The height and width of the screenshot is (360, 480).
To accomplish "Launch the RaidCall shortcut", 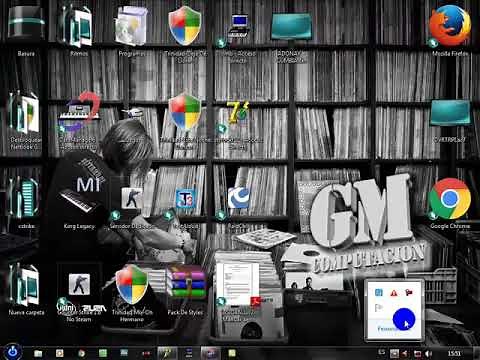I will point(239,197).
